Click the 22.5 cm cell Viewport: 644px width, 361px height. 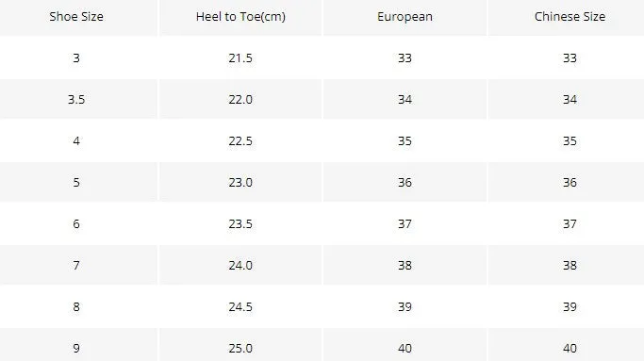pyautogui.click(x=240, y=140)
